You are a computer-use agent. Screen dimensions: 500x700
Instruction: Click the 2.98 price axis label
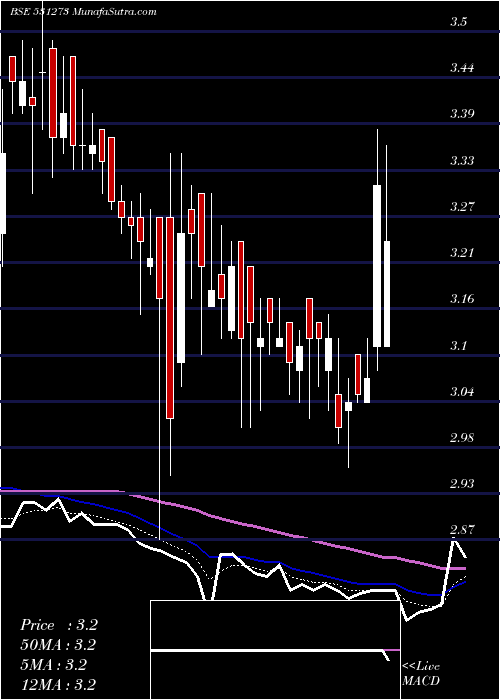click(462, 438)
